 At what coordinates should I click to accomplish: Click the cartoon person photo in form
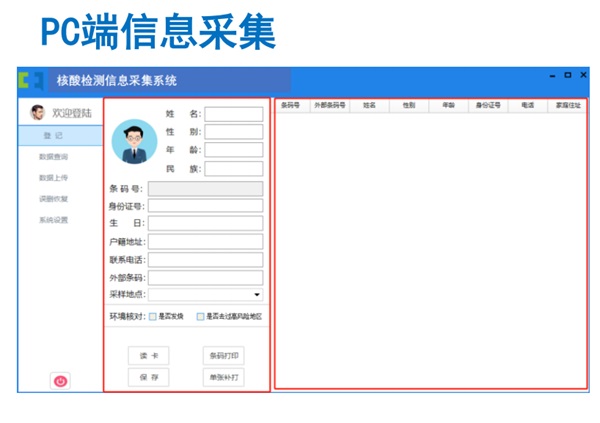(133, 141)
